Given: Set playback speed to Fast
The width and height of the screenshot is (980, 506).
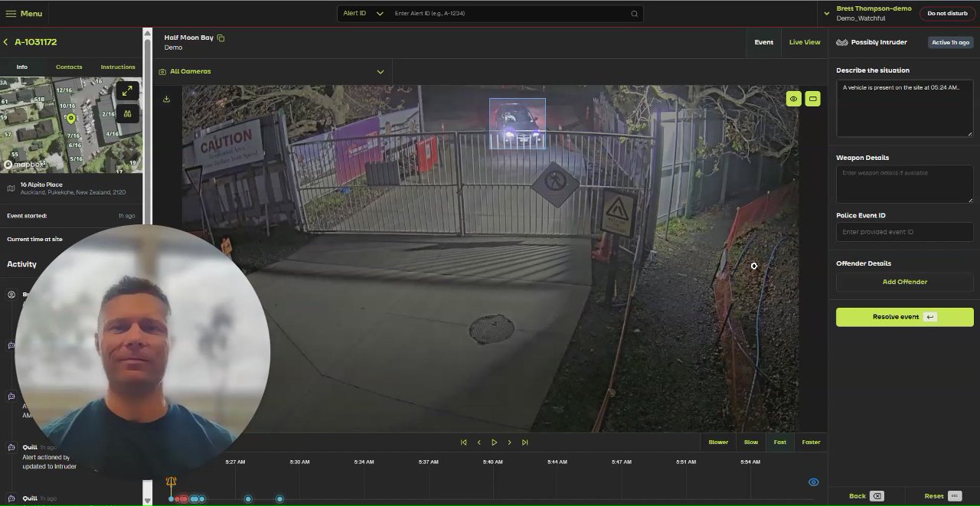Looking at the screenshot, I should [x=780, y=442].
